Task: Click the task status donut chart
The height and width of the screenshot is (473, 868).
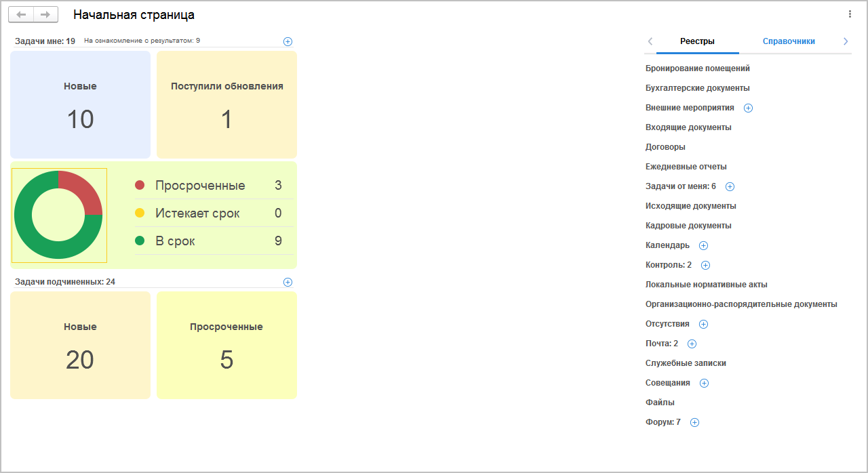Action: click(58, 215)
